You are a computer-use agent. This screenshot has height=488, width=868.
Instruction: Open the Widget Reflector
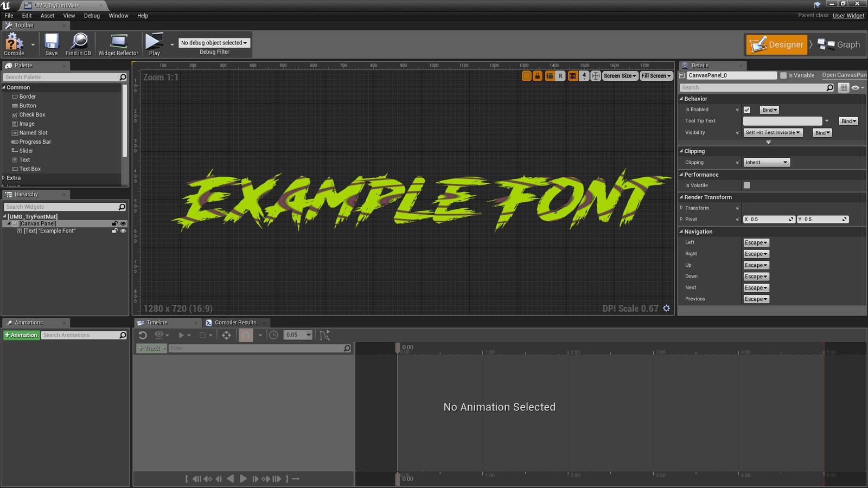(118, 43)
